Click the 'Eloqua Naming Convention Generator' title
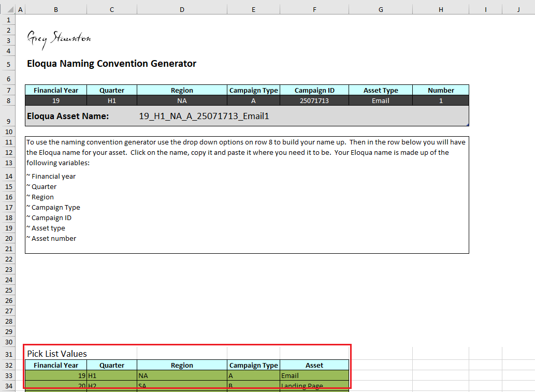This screenshot has height=392, width=535. coord(111,64)
